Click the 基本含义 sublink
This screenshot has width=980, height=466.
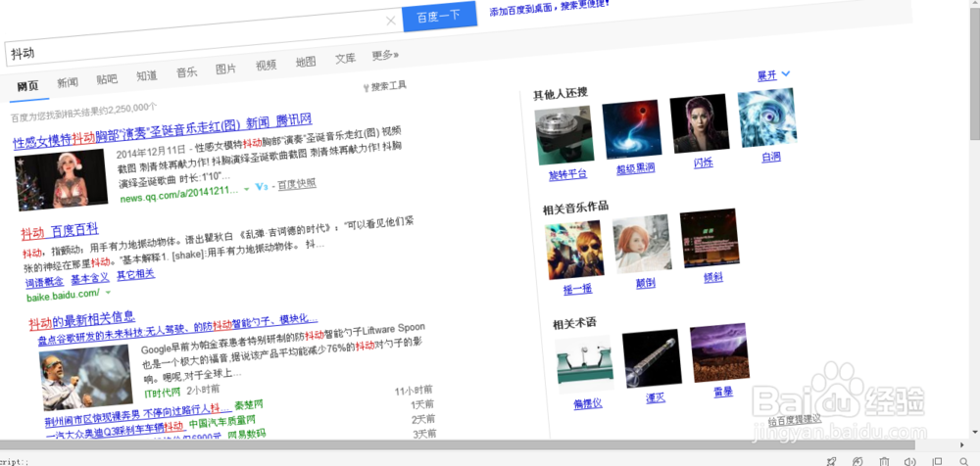point(90,278)
